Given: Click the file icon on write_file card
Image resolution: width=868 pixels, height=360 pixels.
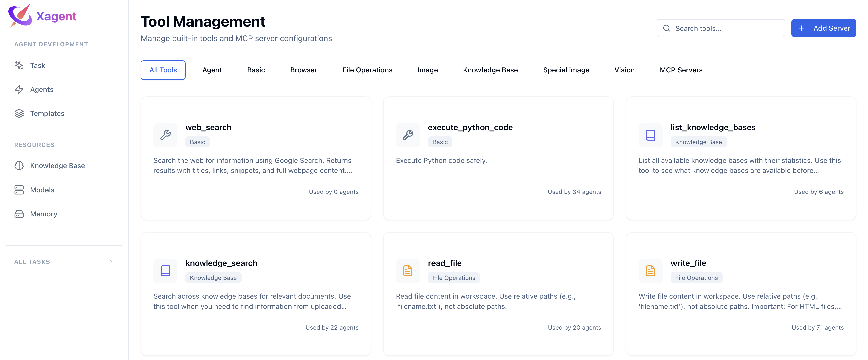Looking at the screenshot, I should coord(650,270).
